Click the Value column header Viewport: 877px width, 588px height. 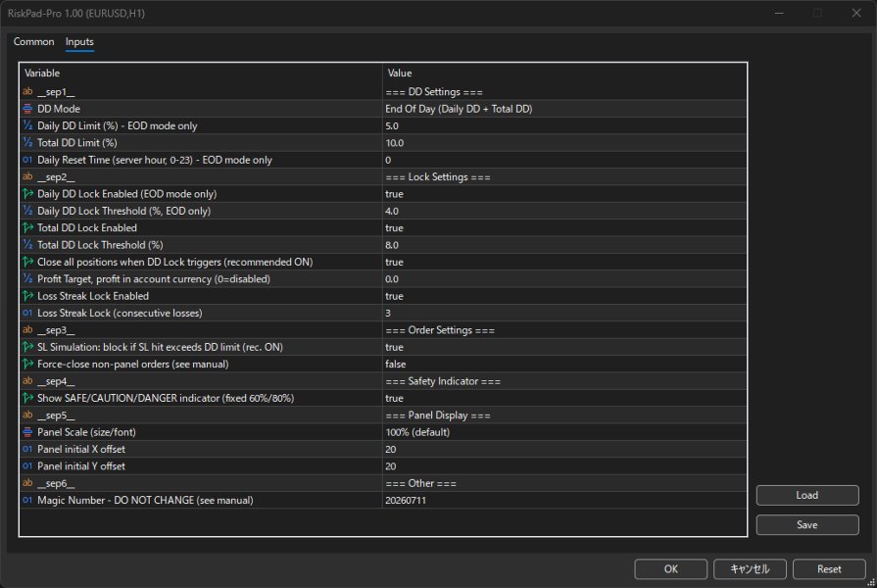pos(564,73)
